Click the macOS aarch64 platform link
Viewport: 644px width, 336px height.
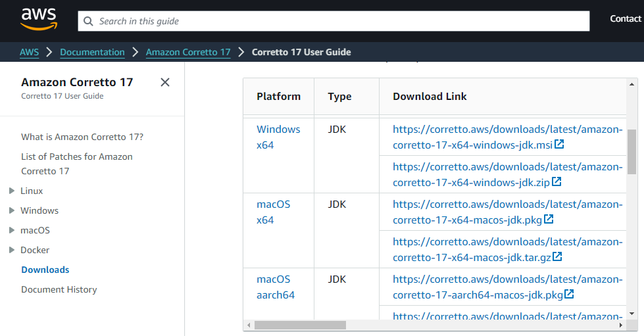276,287
